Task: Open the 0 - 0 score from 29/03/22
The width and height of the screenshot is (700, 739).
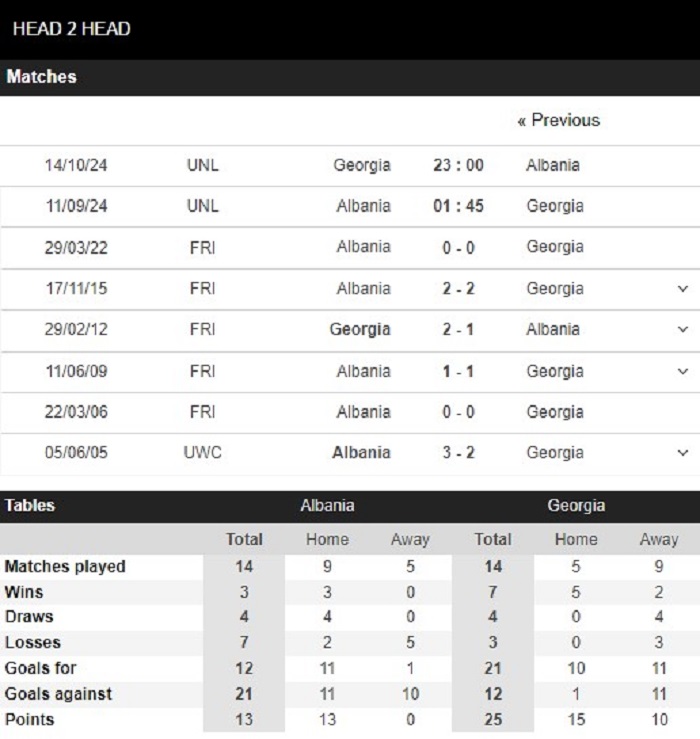Action: coord(458,247)
